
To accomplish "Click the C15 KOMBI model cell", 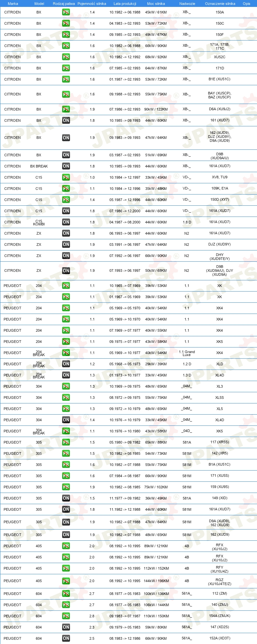I will point(39,222).
